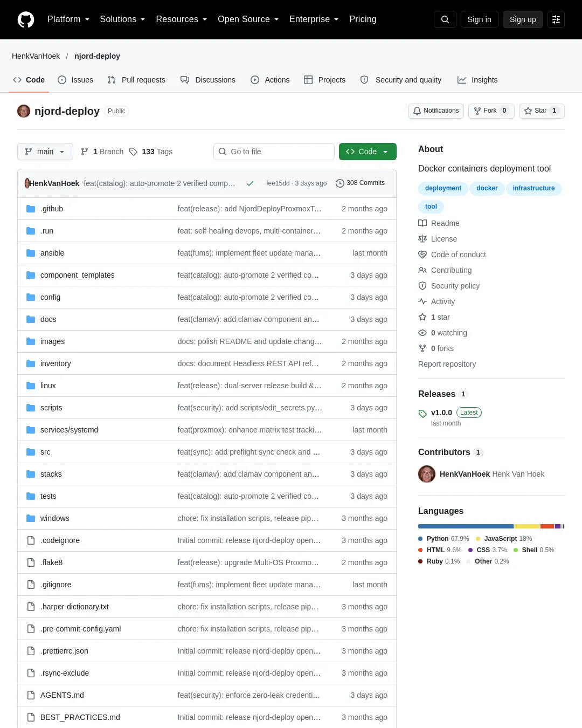Screen dimensions: 582x728
Task: Click the tag icon beside 133 Tags
Action: [134, 152]
